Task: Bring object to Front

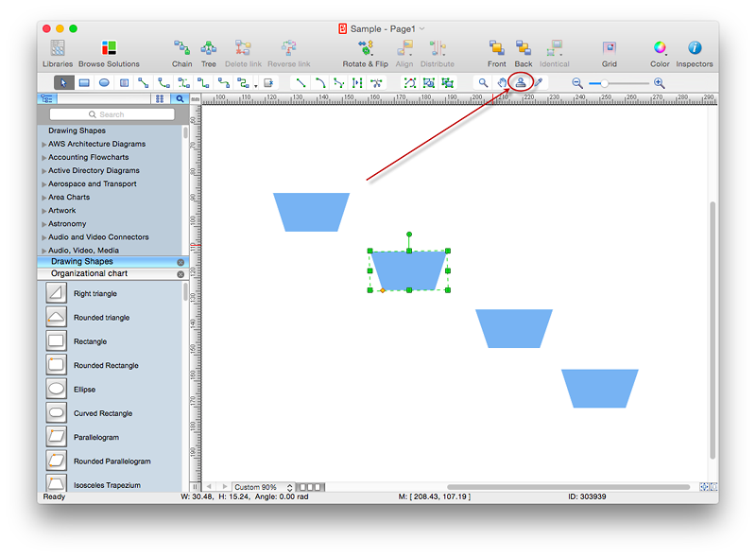Action: [x=497, y=54]
